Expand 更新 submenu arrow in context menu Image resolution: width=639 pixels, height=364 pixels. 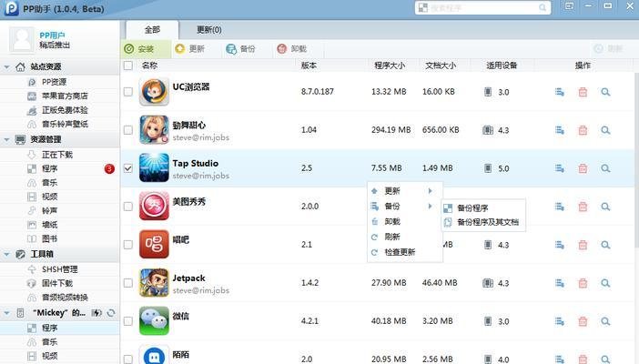tap(430, 191)
